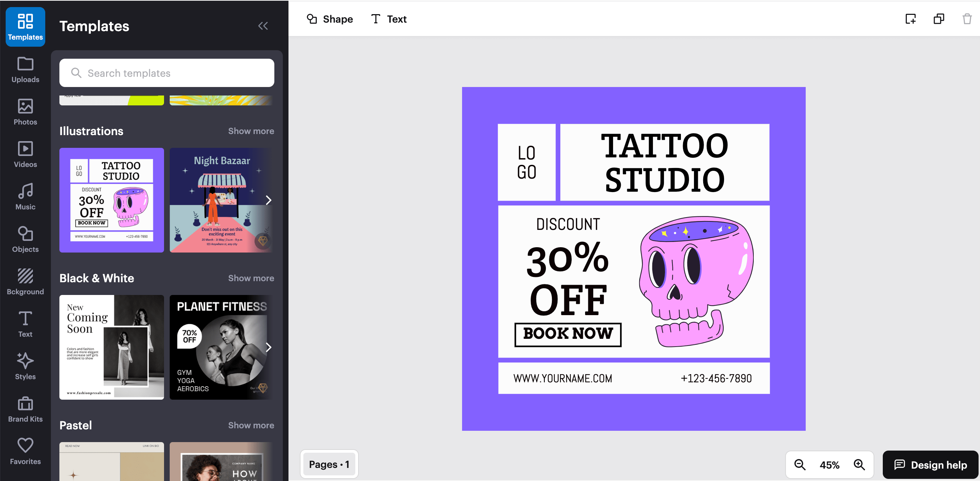This screenshot has width=980, height=481.
Task: Open the Photos panel in the sidebar
Action: (25, 111)
